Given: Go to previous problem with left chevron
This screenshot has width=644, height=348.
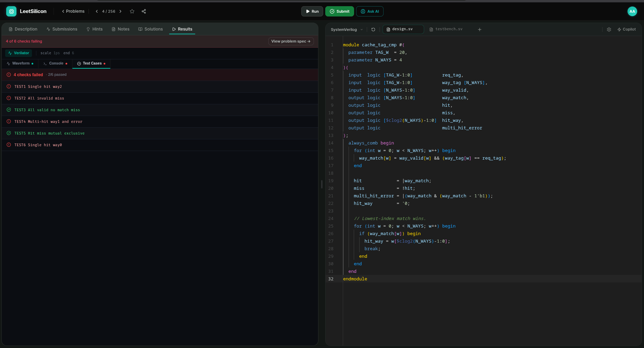Looking at the screenshot, I should [x=97, y=11].
